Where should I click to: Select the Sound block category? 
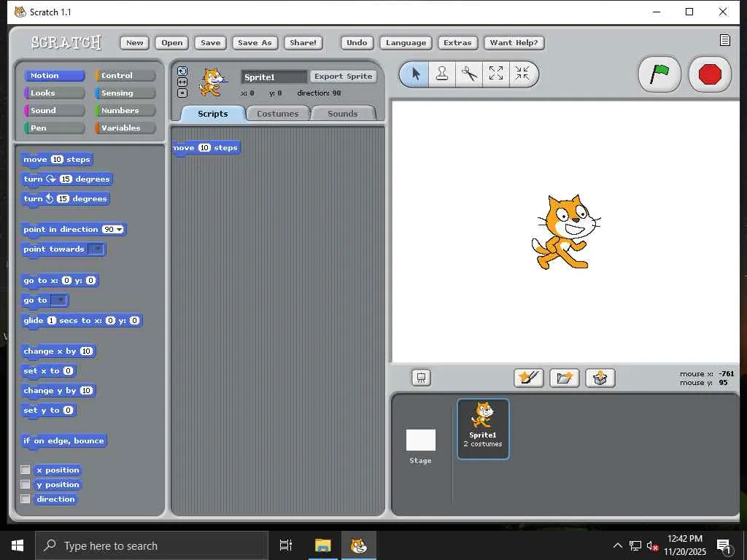(54, 111)
